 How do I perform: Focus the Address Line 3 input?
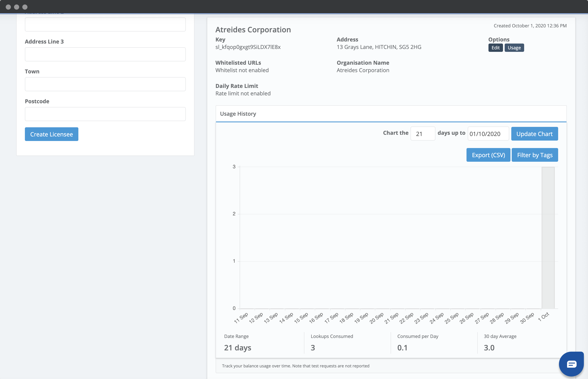point(105,54)
